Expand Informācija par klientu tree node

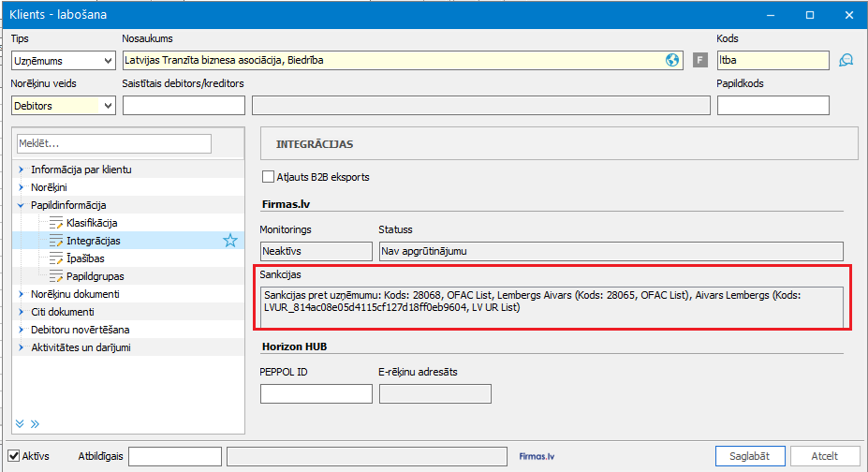tap(21, 170)
